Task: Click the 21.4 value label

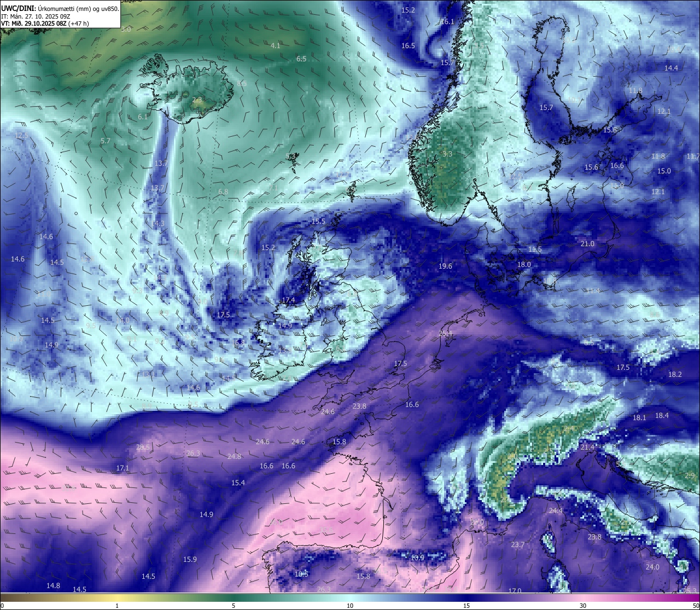Action: click(x=587, y=448)
